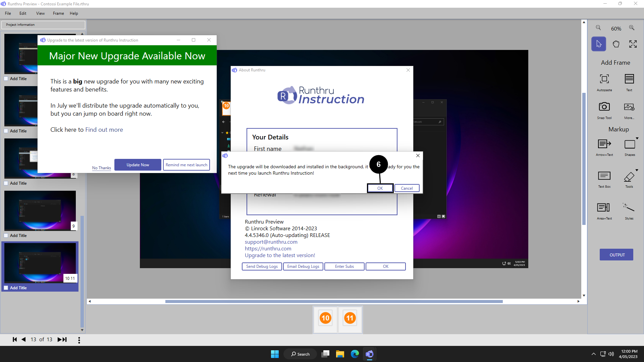Open the View menu
This screenshot has width=644, height=362.
point(40,13)
